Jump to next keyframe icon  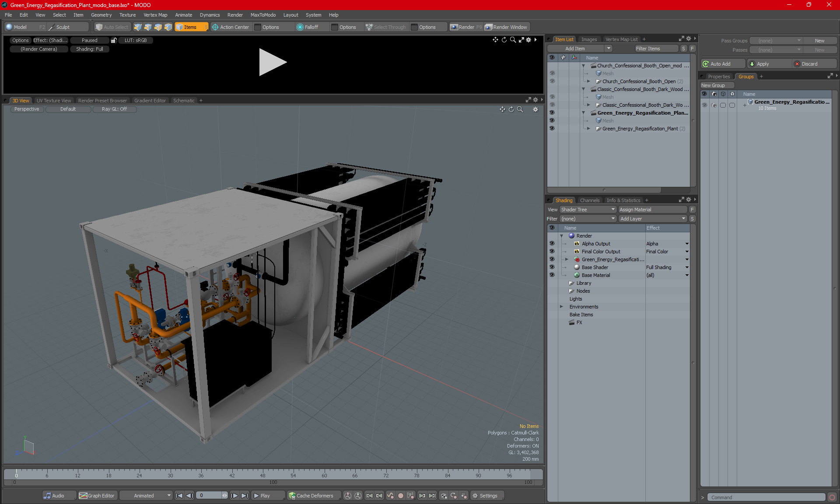point(422,496)
